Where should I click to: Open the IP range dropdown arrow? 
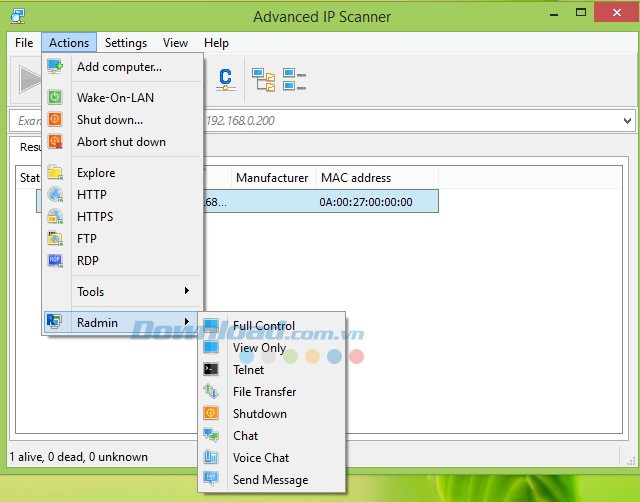(625, 121)
